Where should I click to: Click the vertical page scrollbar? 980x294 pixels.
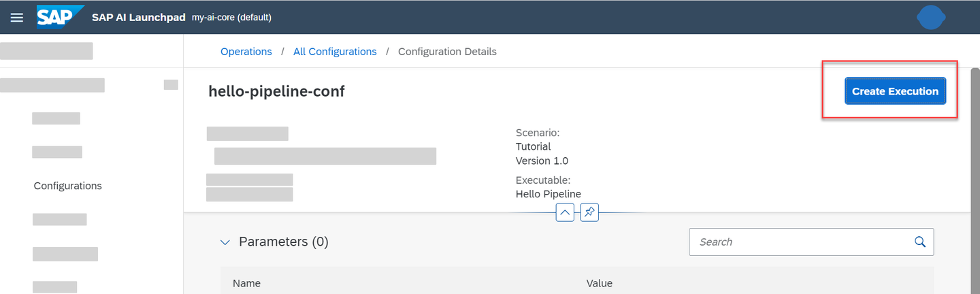975,180
